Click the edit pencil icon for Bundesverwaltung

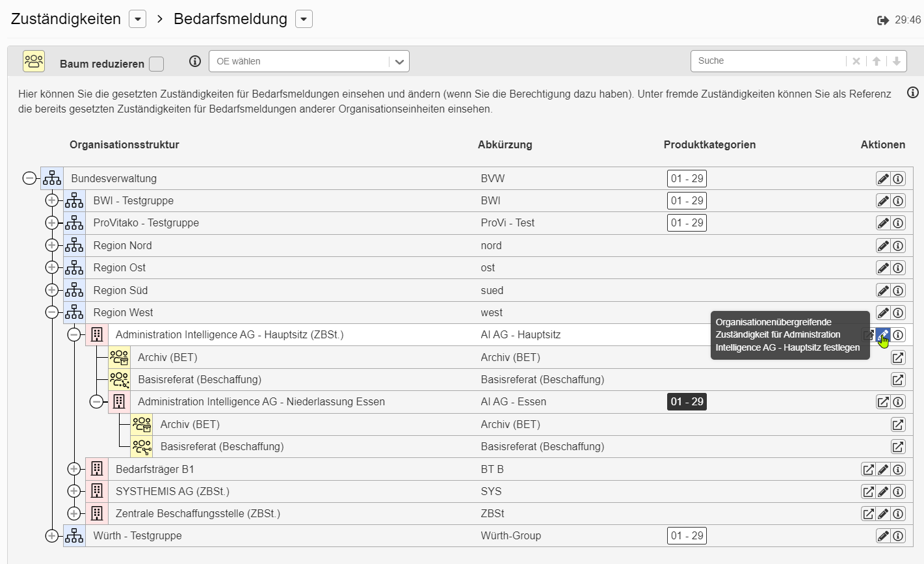point(882,178)
